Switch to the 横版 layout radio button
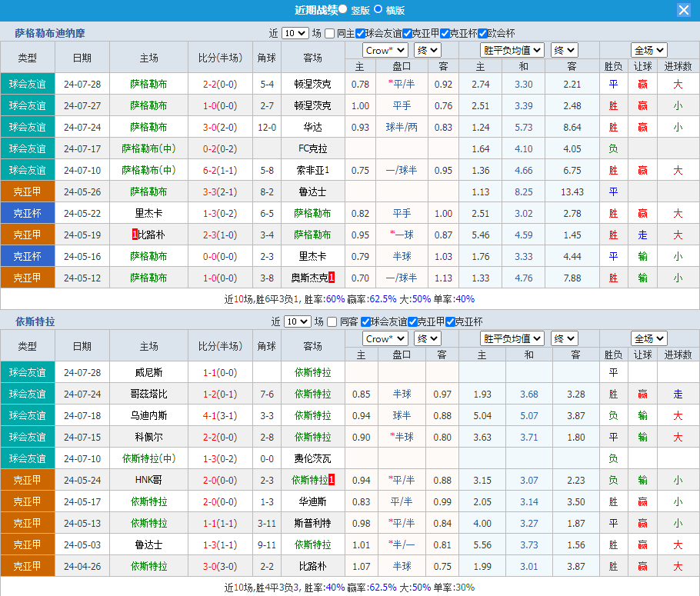This screenshot has width=700, height=596. point(378,9)
